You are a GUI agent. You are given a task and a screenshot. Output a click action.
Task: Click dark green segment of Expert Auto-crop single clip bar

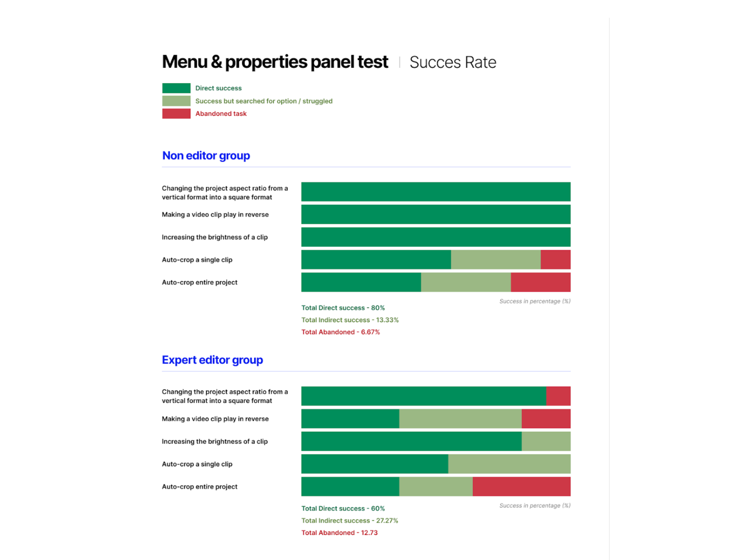click(x=374, y=464)
